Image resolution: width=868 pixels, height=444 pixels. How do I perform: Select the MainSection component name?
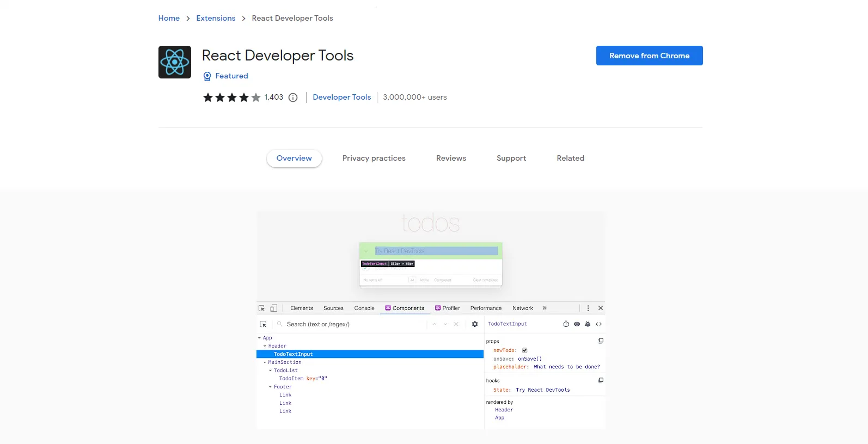click(285, 362)
